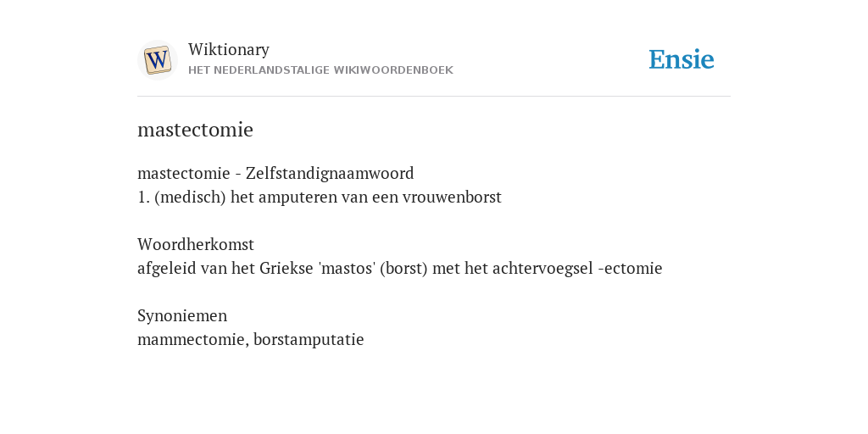This screenshot has height=434, width=868.
Task: Click the 'mastectomie' heading
Action: click(x=195, y=130)
